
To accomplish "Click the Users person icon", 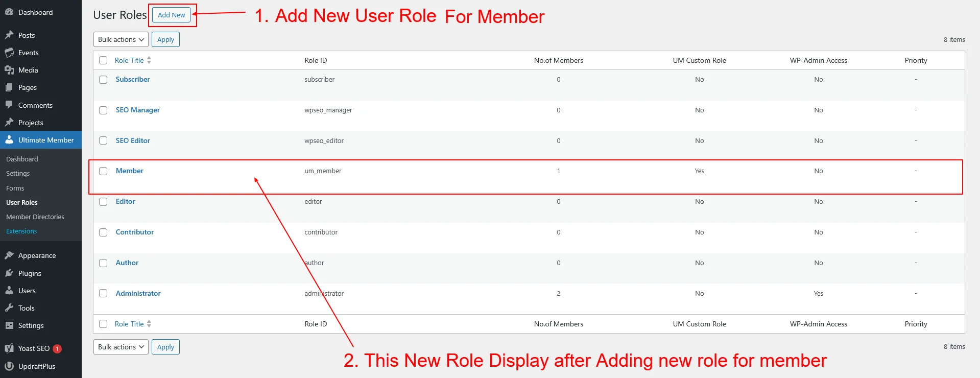I will tap(9, 291).
